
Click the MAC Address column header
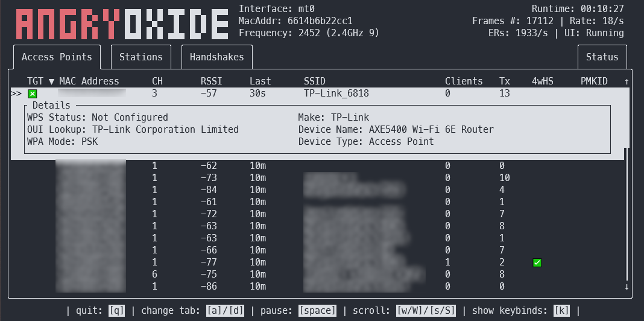[89, 81]
